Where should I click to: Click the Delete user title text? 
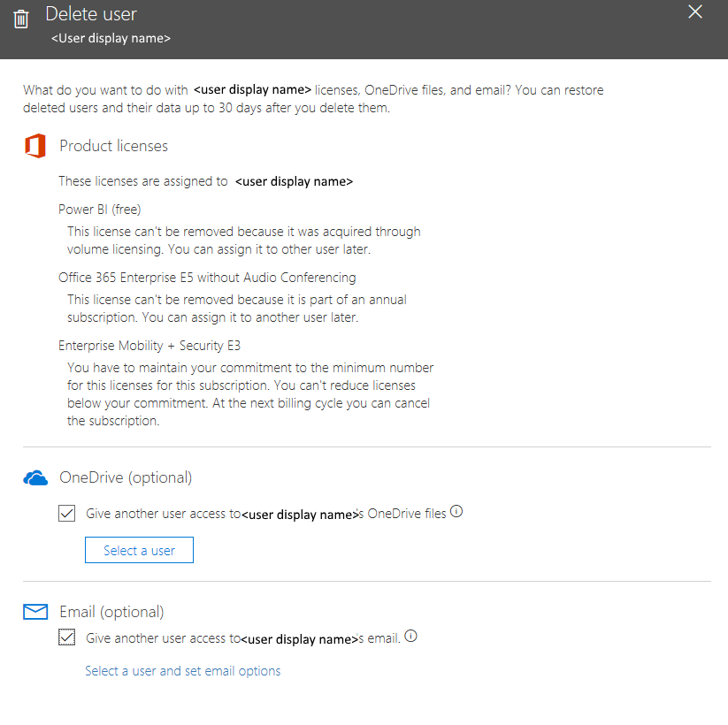91,14
